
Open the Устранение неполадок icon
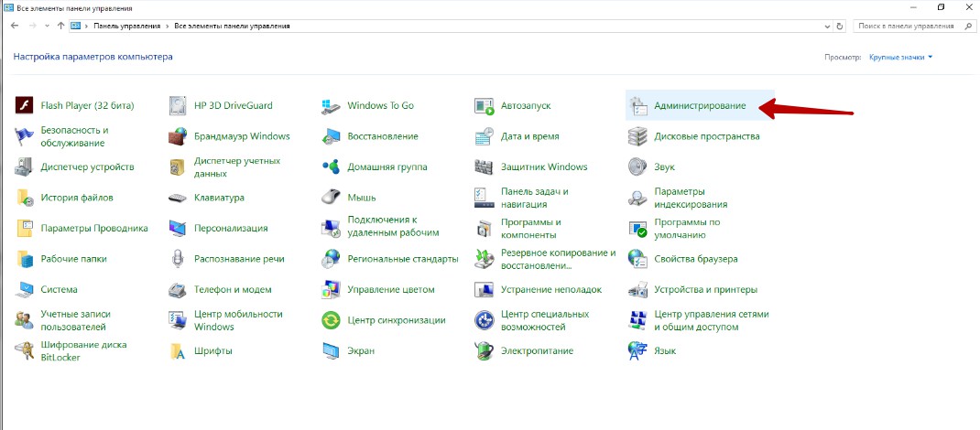(485, 290)
